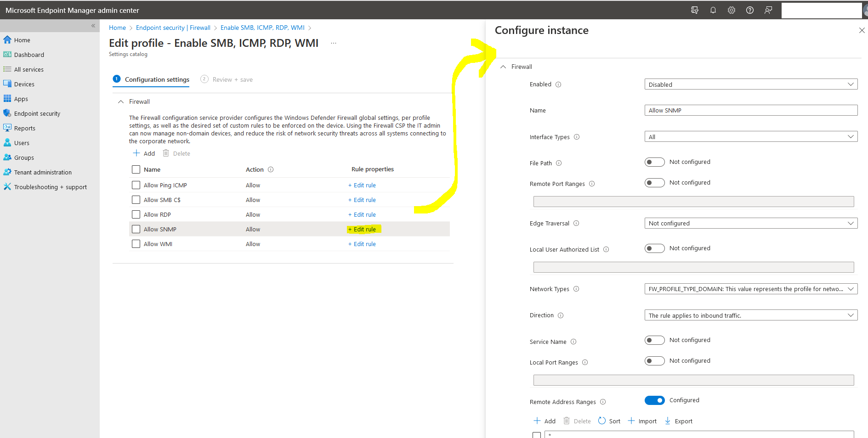Check the Allow SMB C$ row
868x438 pixels.
coord(136,200)
